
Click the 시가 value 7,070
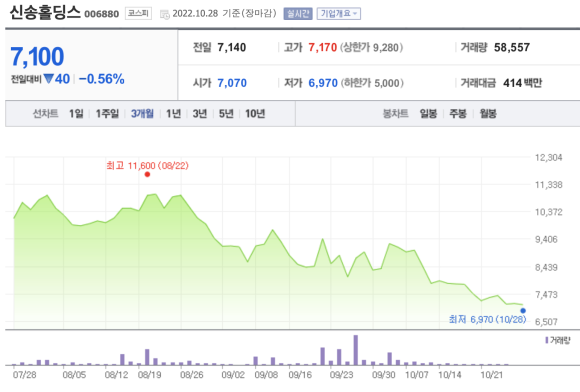232,83
